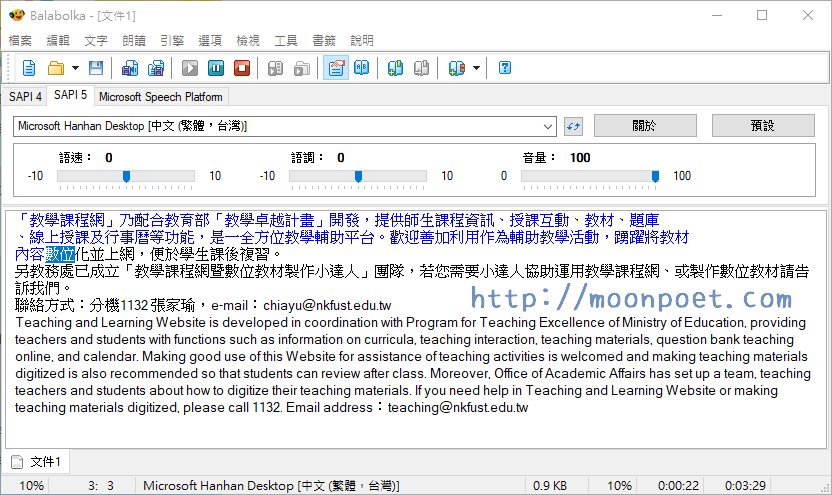Click the voice refresh icon beside dropdown
832x495 pixels.
click(x=573, y=126)
